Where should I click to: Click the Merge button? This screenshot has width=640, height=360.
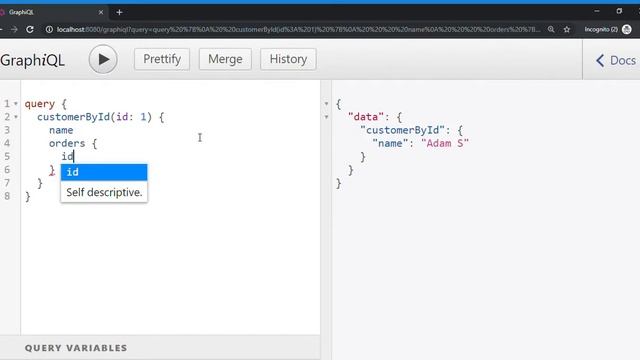[x=225, y=59]
